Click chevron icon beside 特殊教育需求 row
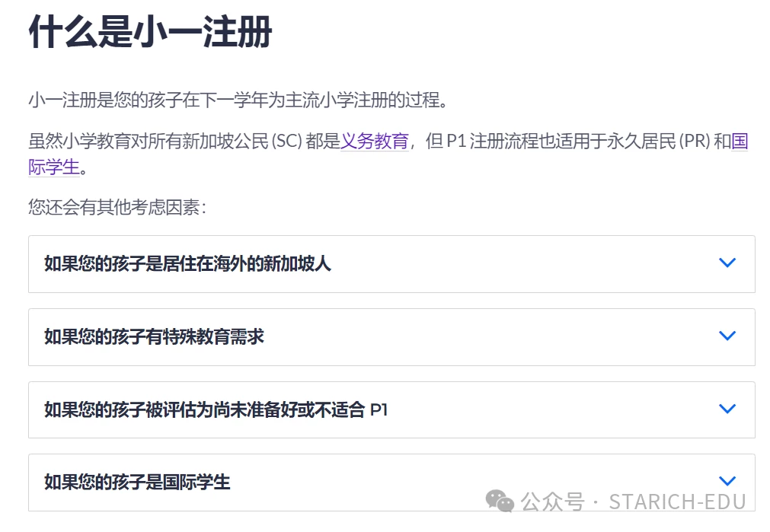This screenshot has height=532, width=770. click(727, 336)
